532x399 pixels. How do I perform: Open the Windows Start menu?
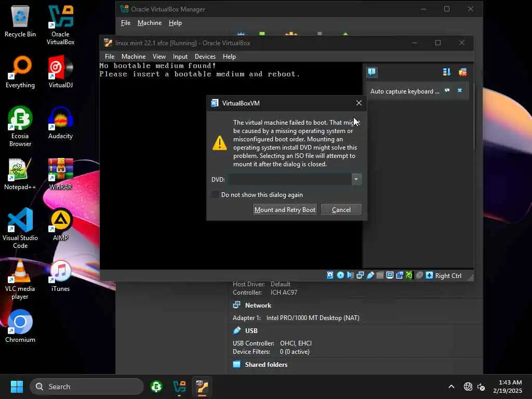coord(17,387)
